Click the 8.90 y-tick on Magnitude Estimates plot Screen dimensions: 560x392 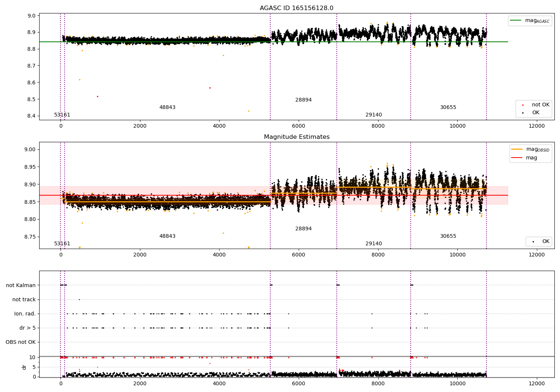coord(30,184)
